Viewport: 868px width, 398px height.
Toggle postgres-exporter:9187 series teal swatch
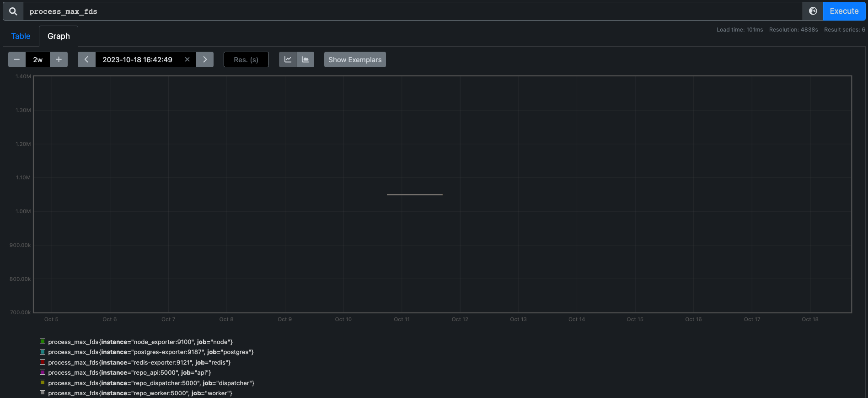click(x=43, y=352)
